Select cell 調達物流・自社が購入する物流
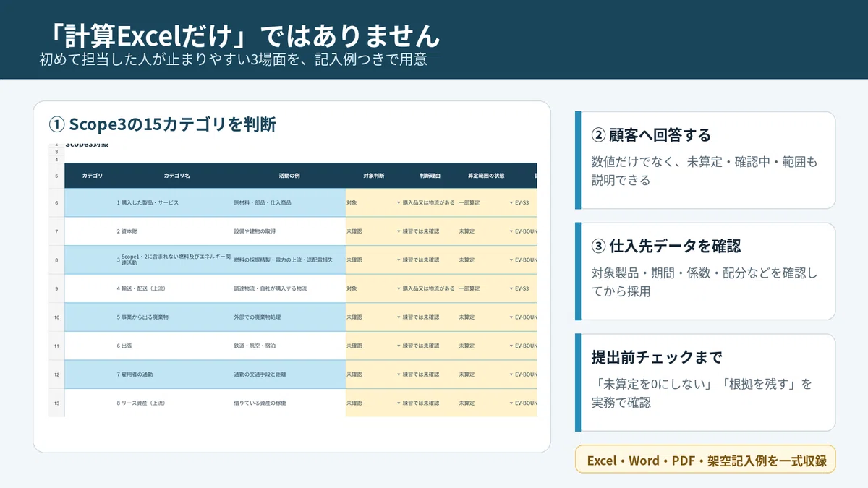868x488 pixels. pos(270,288)
